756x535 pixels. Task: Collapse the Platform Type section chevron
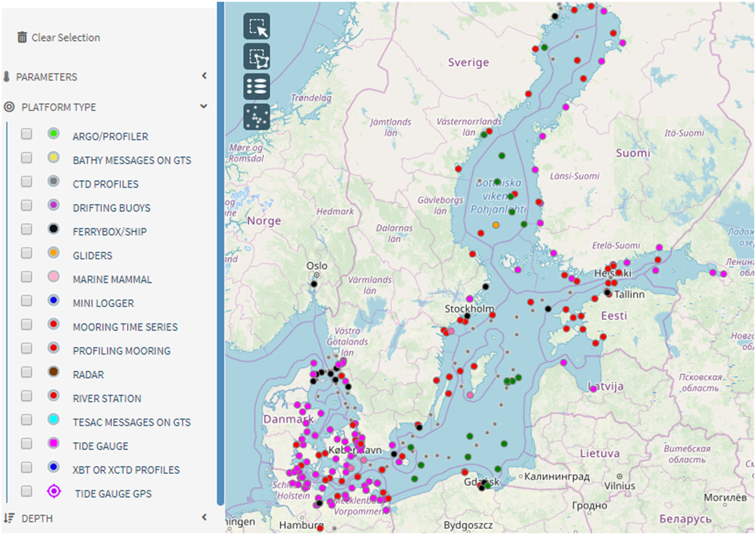(204, 106)
